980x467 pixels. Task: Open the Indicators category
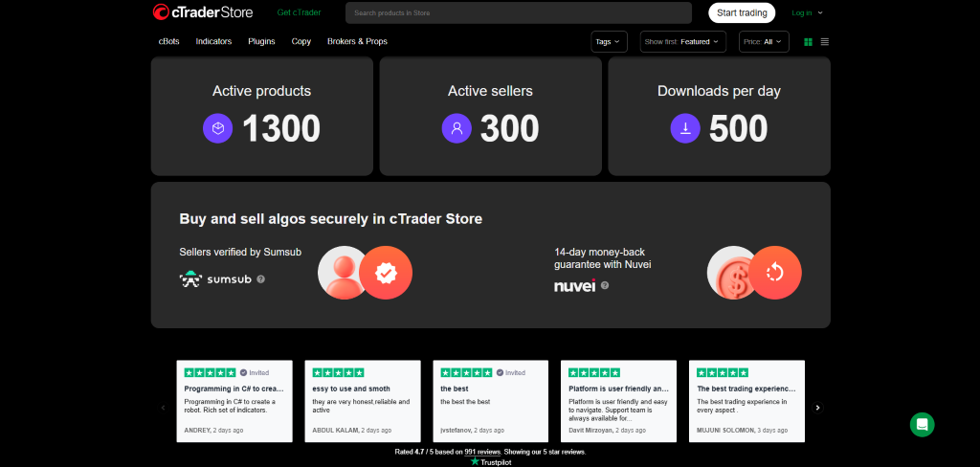point(213,41)
